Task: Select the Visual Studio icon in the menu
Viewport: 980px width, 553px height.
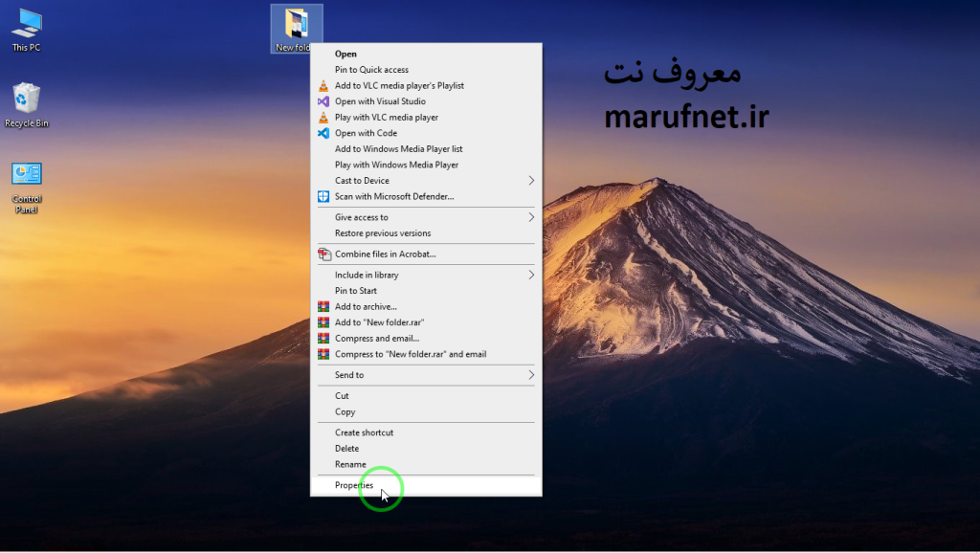Action: pos(323,101)
